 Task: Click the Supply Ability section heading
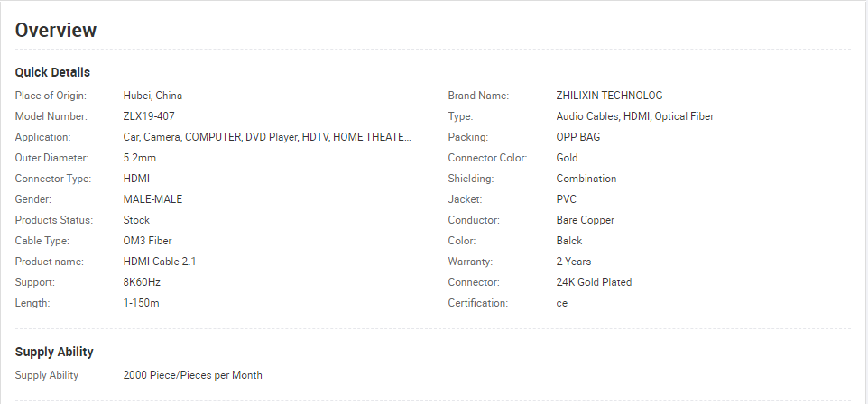(x=54, y=352)
